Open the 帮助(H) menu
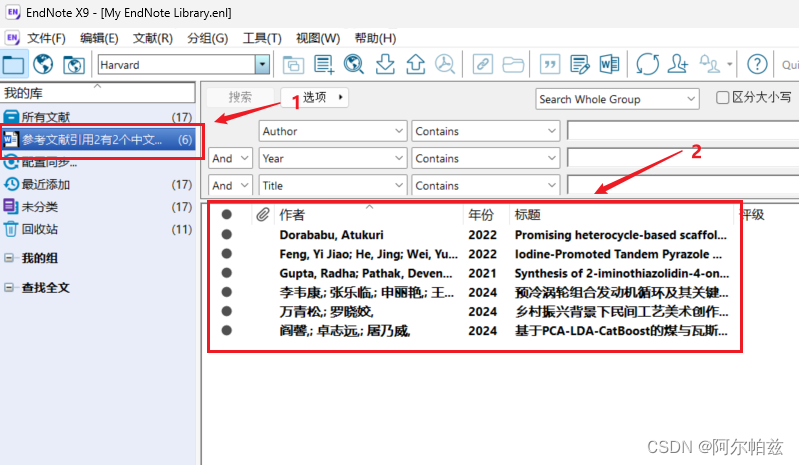The width and height of the screenshot is (799, 465). tap(375, 38)
